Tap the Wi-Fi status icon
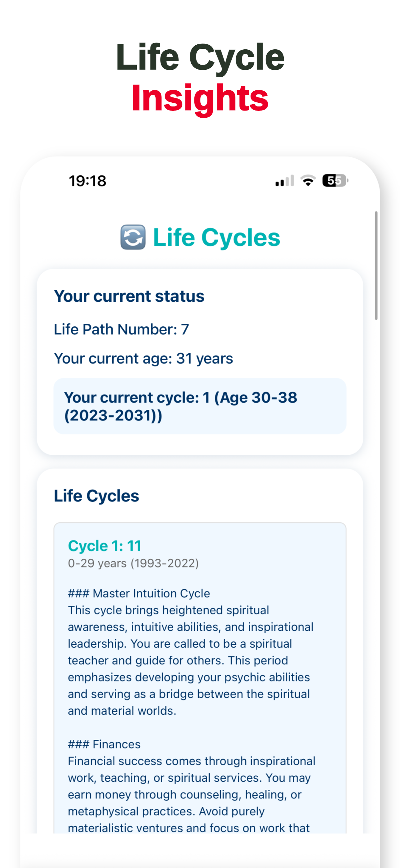The width and height of the screenshot is (400, 868). click(308, 181)
